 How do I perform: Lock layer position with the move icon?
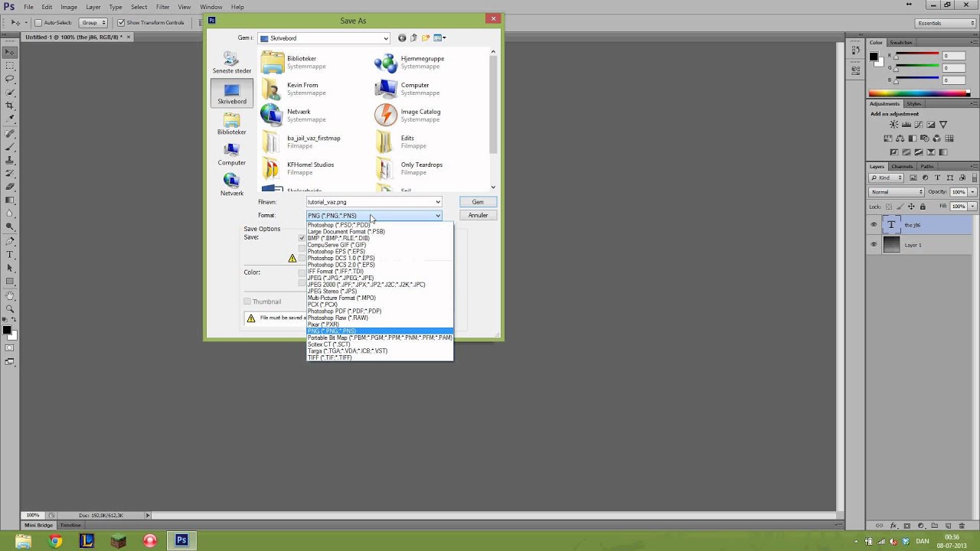tap(911, 207)
